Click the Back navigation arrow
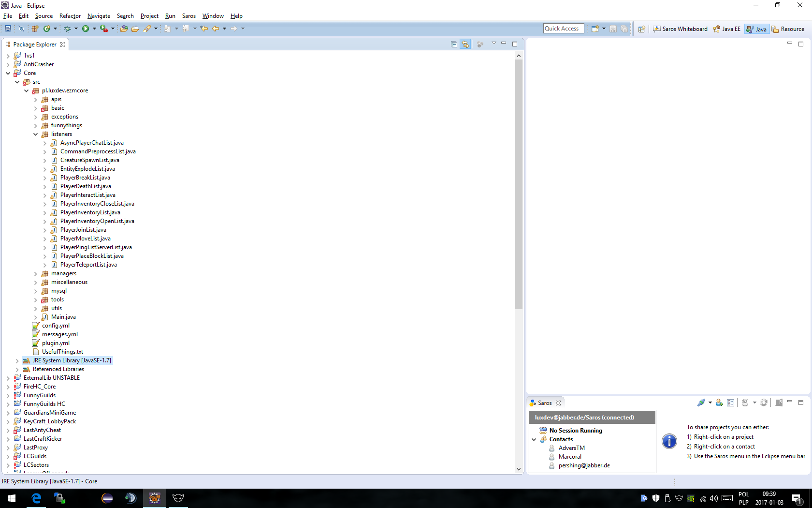This screenshot has height=508, width=812. [216, 29]
